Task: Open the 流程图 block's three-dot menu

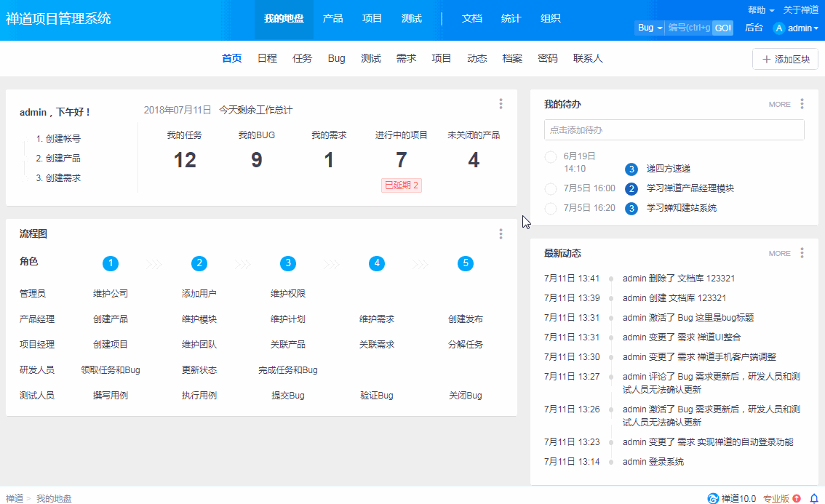Action: [x=501, y=233]
